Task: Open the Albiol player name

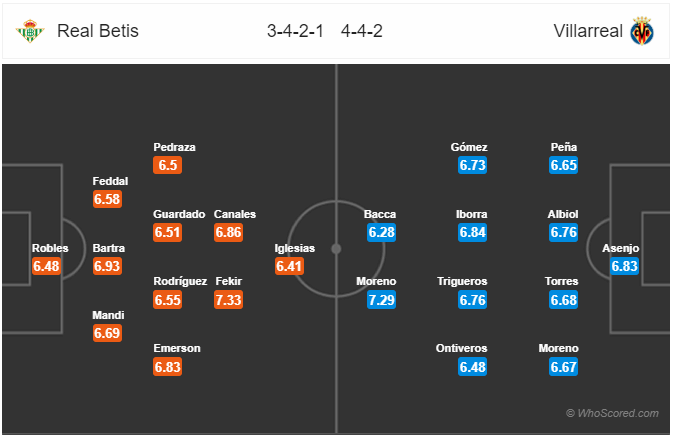Action: point(563,214)
